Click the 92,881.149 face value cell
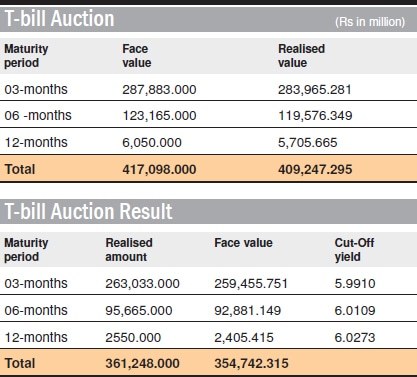The image size is (417, 377). (x=248, y=311)
